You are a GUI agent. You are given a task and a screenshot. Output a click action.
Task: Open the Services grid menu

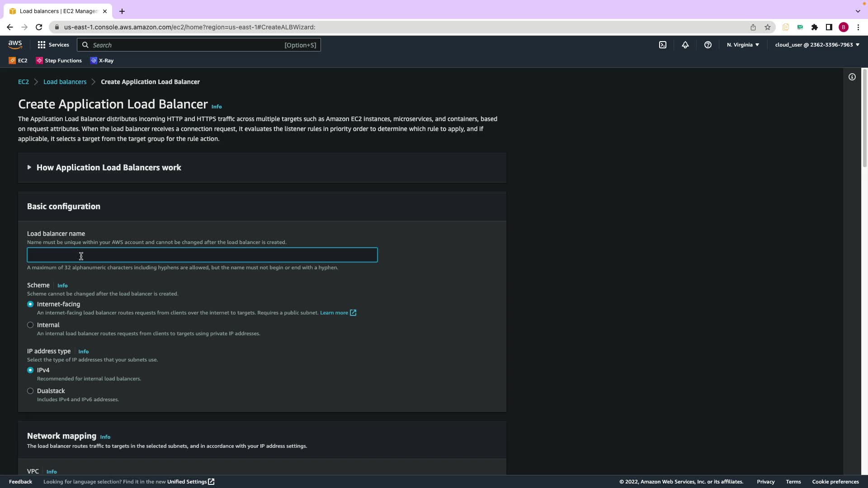pos(53,45)
